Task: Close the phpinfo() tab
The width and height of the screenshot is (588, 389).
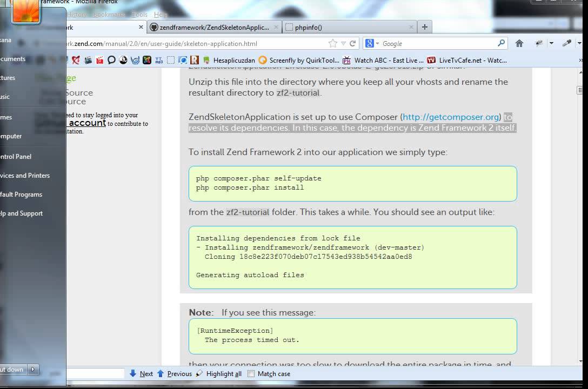Action: [x=411, y=27]
